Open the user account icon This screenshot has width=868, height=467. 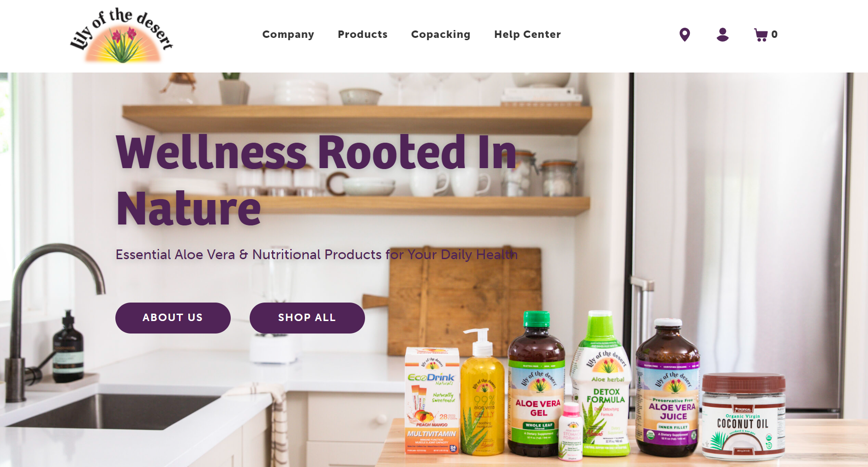pyautogui.click(x=723, y=35)
